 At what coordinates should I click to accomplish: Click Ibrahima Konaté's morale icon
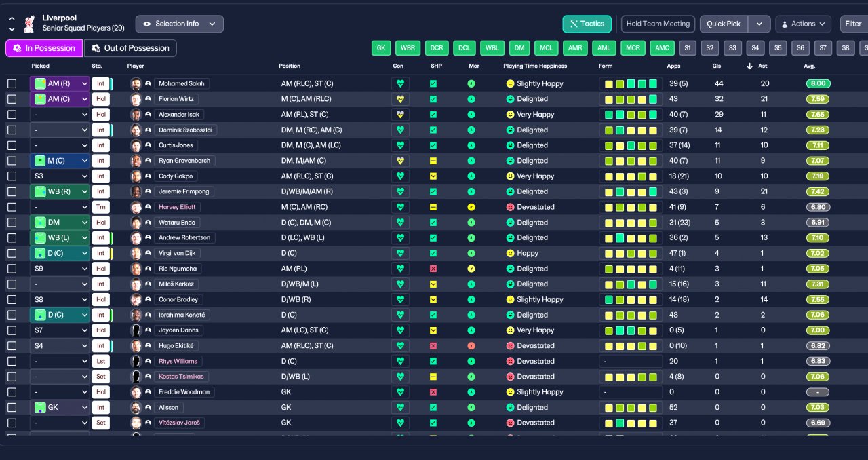(471, 315)
